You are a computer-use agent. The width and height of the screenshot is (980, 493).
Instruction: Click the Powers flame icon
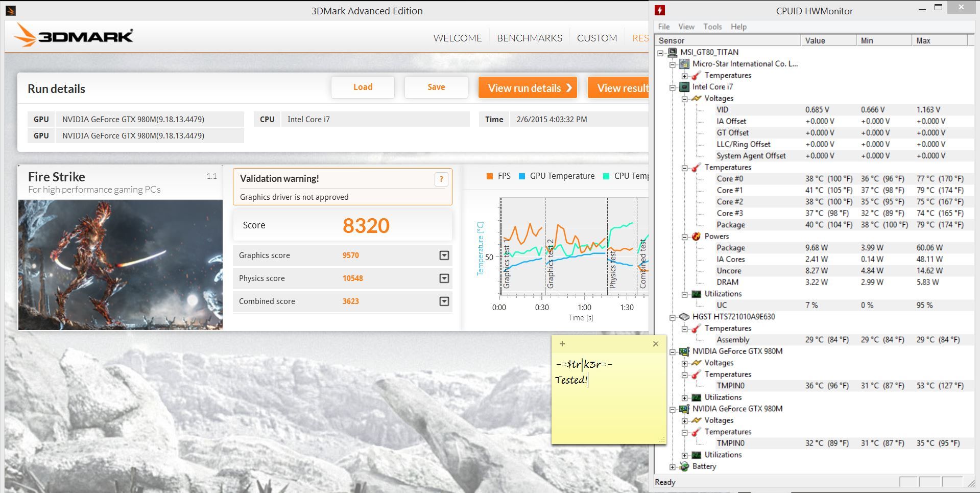click(x=696, y=237)
